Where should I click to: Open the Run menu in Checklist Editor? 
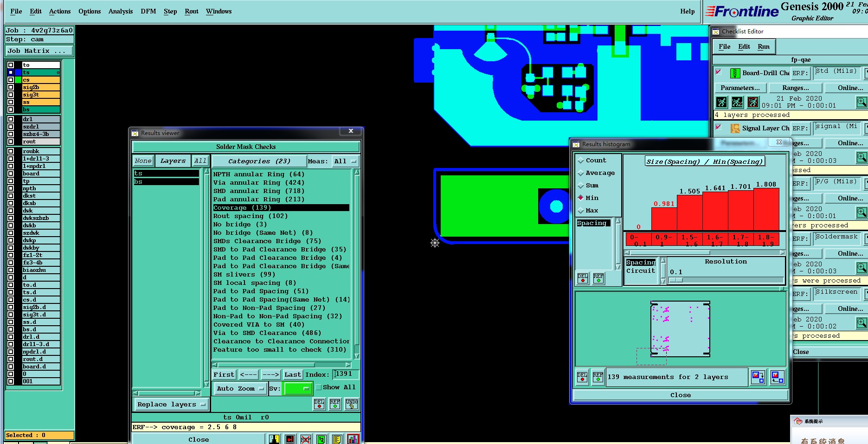pos(764,46)
